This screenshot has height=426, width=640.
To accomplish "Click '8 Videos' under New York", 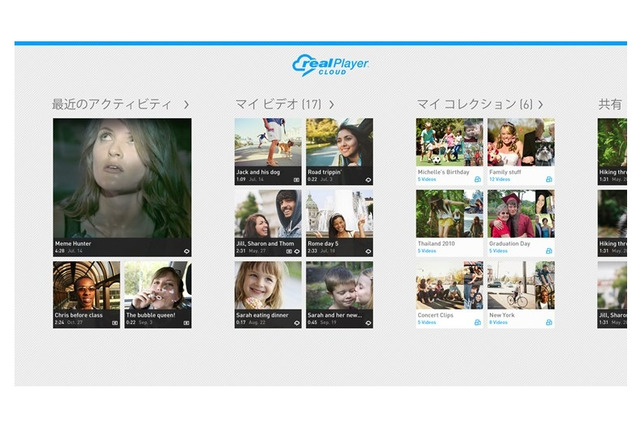I will coord(498,323).
